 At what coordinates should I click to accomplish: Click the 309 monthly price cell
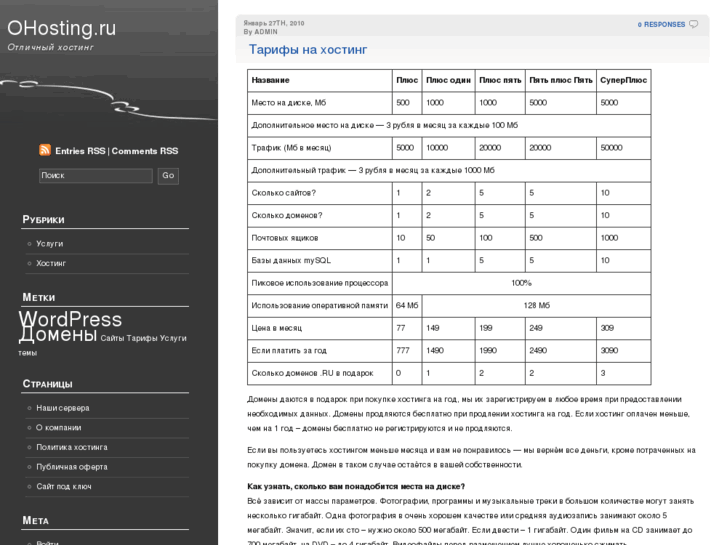click(624, 328)
